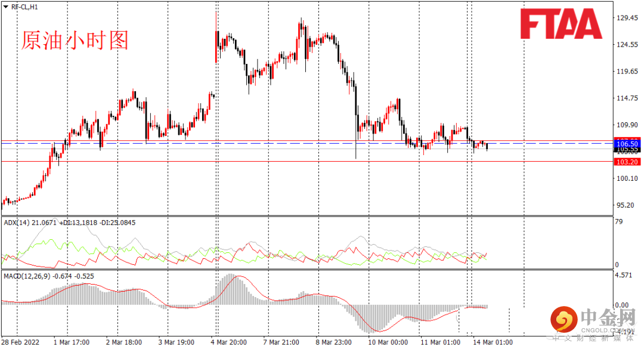Click the 4 Mar 20:00 time marker
Screen dimensions: 644x349
pyautogui.click(x=229, y=342)
